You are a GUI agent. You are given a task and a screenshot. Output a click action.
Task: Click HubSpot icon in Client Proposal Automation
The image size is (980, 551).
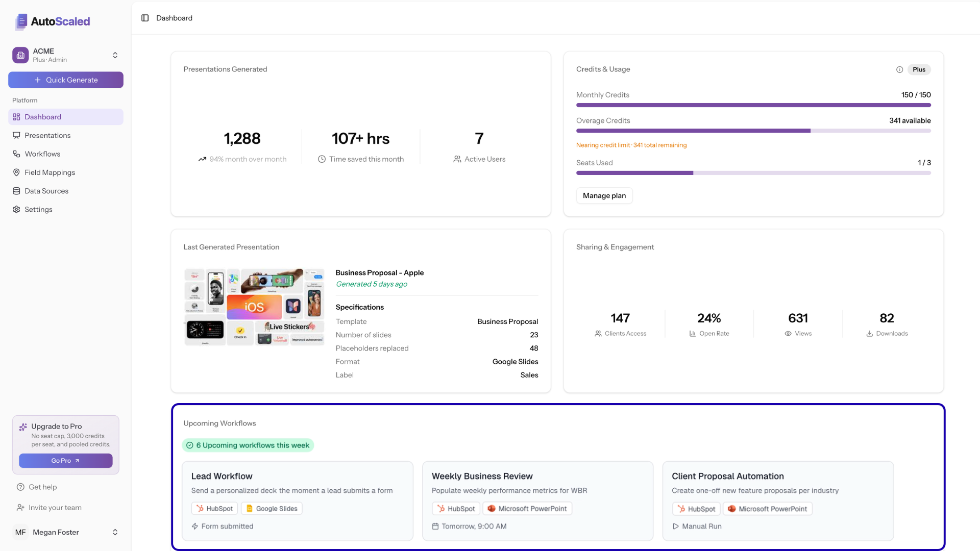[x=681, y=509]
